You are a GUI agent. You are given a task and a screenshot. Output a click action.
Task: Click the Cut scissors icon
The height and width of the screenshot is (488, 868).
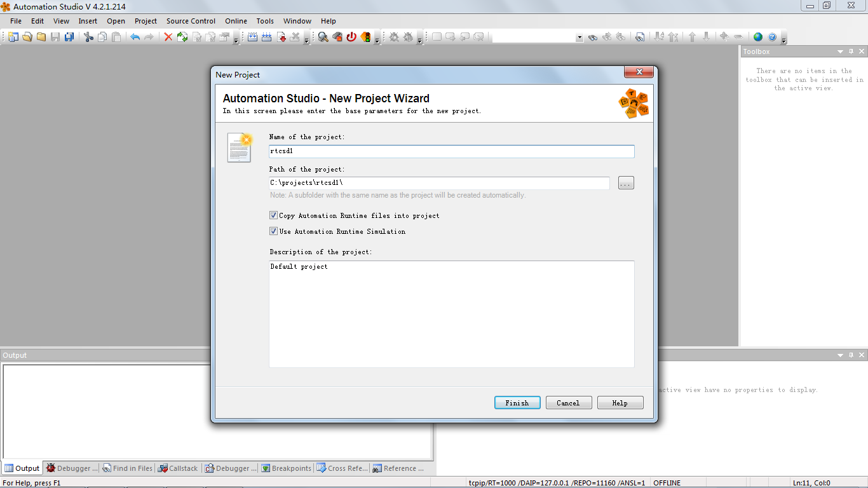[88, 37]
